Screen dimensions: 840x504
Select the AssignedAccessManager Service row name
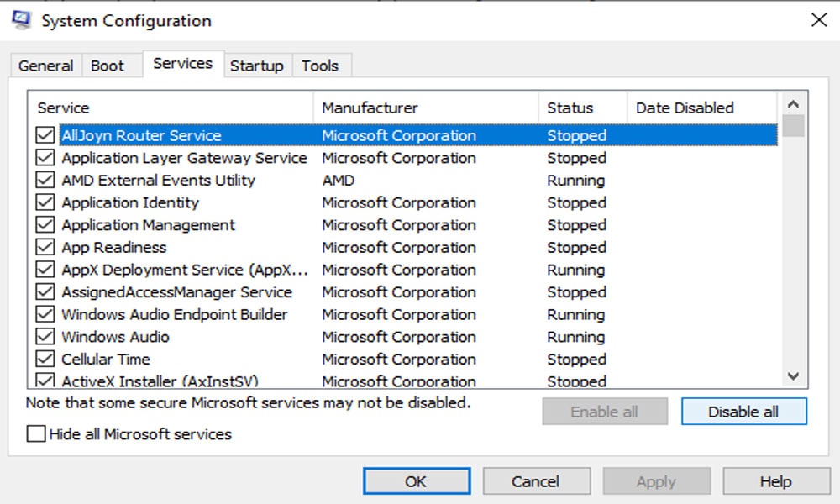(x=176, y=292)
